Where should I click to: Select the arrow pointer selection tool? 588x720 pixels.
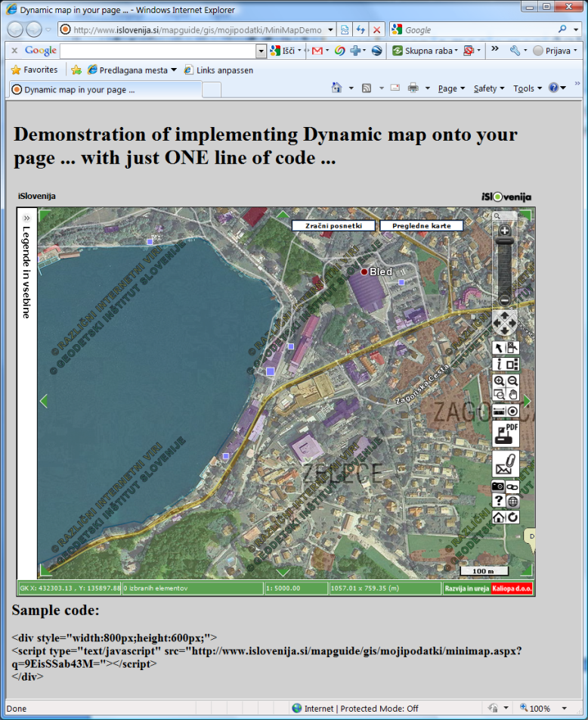click(x=499, y=348)
